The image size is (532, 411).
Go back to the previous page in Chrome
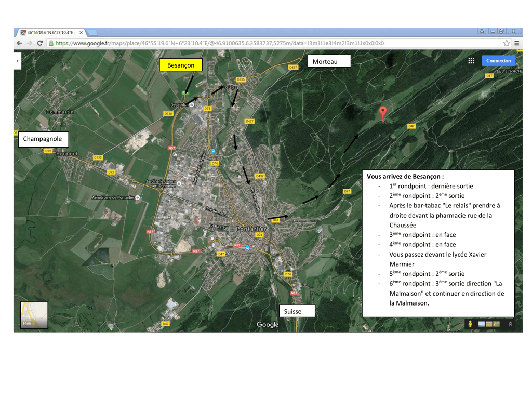pyautogui.click(x=19, y=43)
